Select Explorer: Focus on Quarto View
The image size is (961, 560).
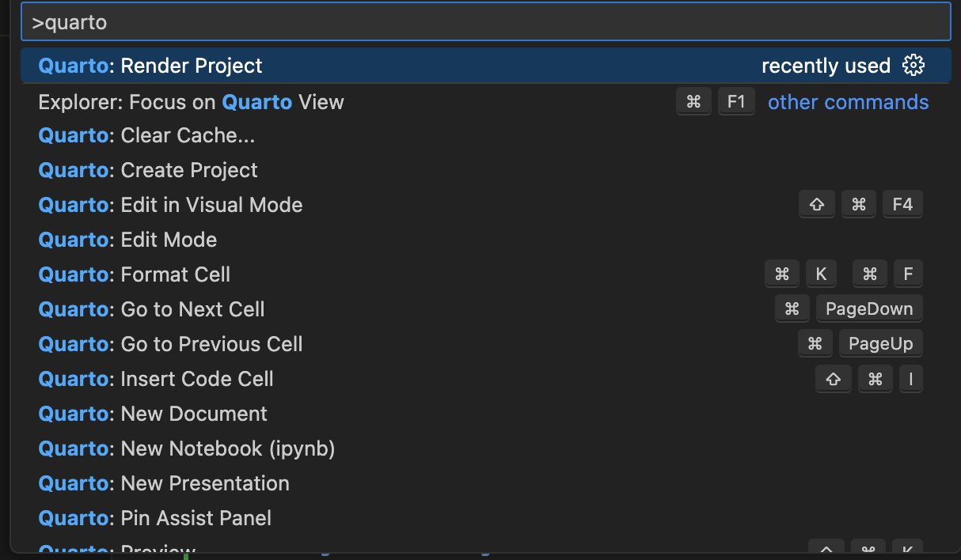[485, 102]
